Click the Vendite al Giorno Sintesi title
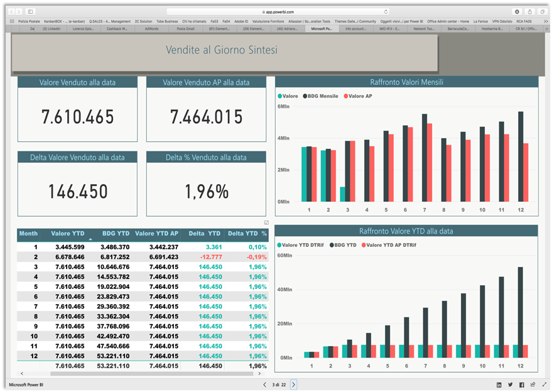This screenshot has width=552, height=392. pyautogui.click(x=222, y=50)
